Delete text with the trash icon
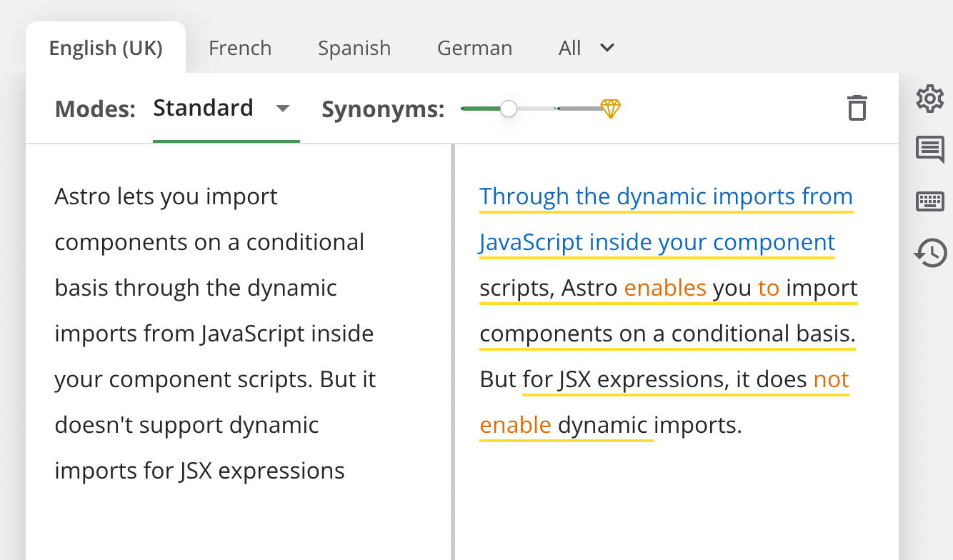The height and width of the screenshot is (560, 953). click(x=857, y=108)
